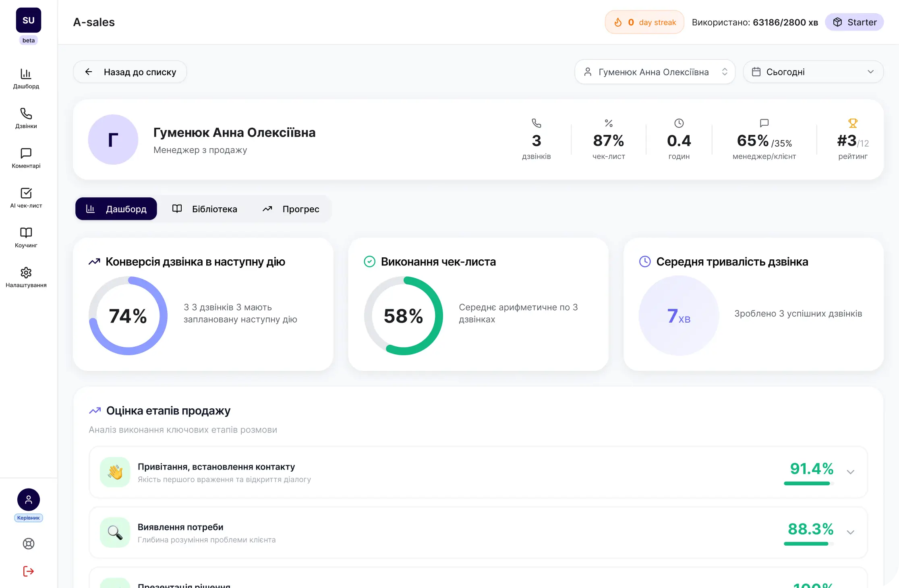Click the 91.4% green progress bar
The image size is (899, 588).
coord(808,483)
